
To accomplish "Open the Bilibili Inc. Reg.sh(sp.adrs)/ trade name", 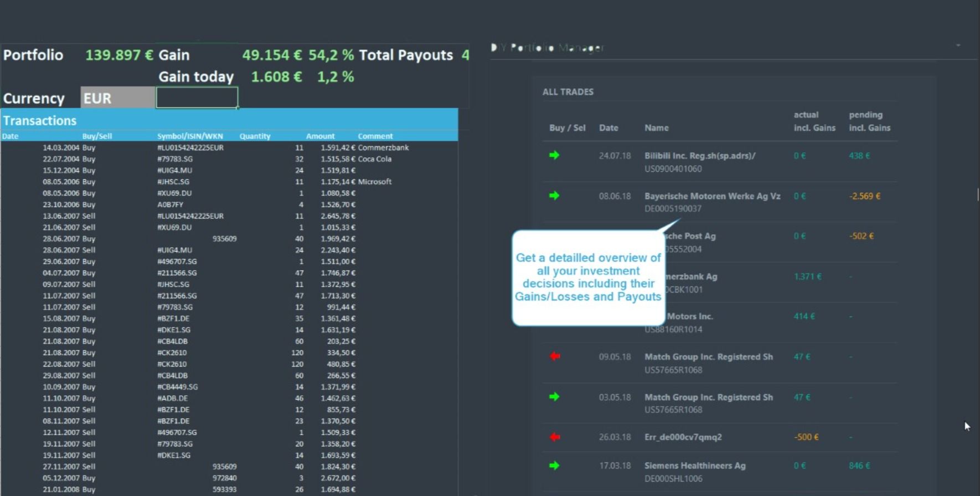I will [x=700, y=156].
